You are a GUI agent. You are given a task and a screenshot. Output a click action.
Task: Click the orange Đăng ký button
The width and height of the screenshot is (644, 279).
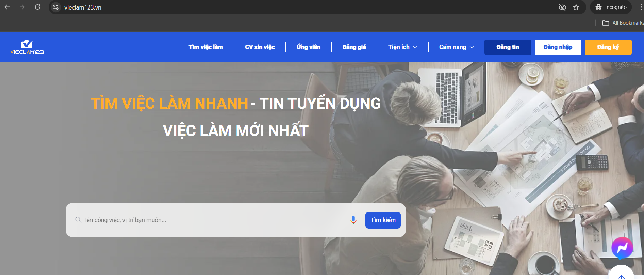[x=608, y=47]
